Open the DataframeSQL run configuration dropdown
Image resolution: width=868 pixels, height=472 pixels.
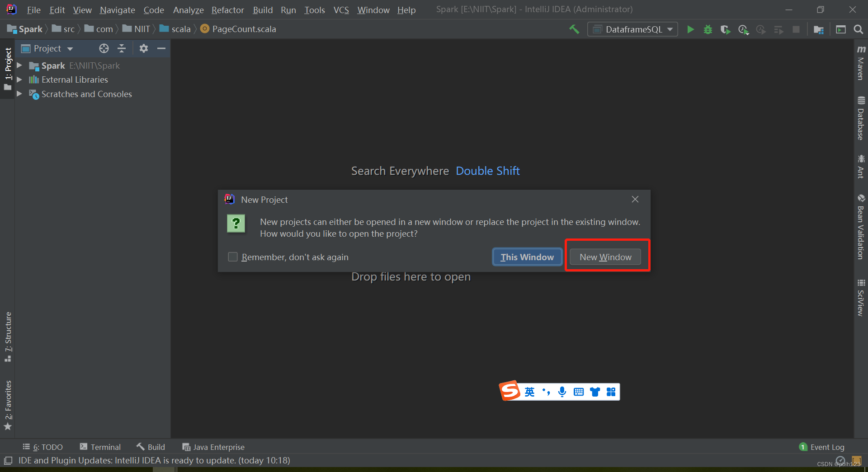[633, 29]
